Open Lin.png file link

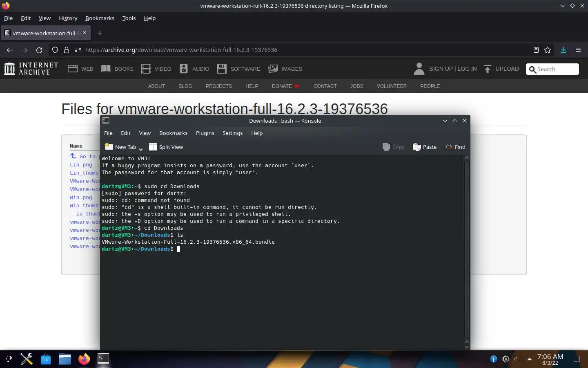[81, 165]
